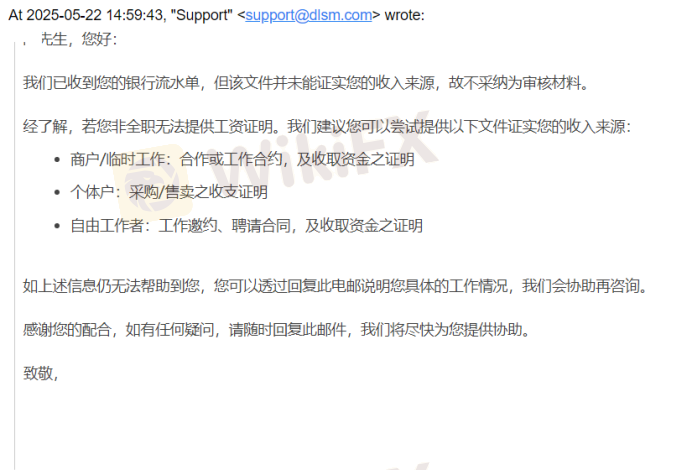Select the "Support" sender name in header

[204, 15]
